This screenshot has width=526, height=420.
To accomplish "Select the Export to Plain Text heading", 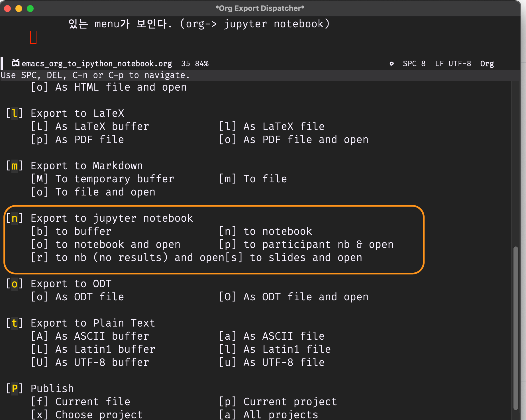I will click(x=93, y=323).
